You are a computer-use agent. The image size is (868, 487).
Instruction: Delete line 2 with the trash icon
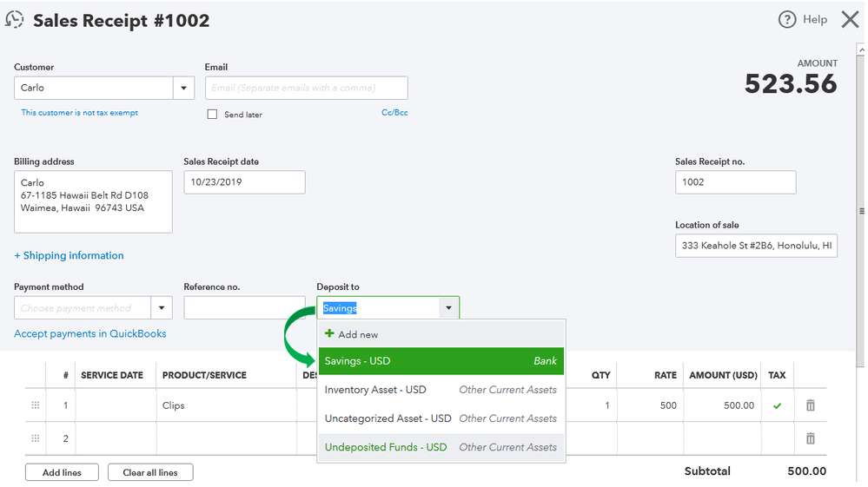coord(811,438)
